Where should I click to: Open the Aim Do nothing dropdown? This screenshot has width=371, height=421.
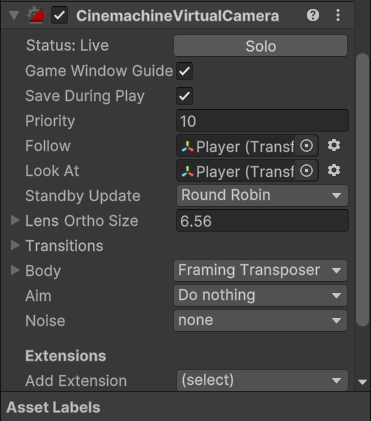260,295
